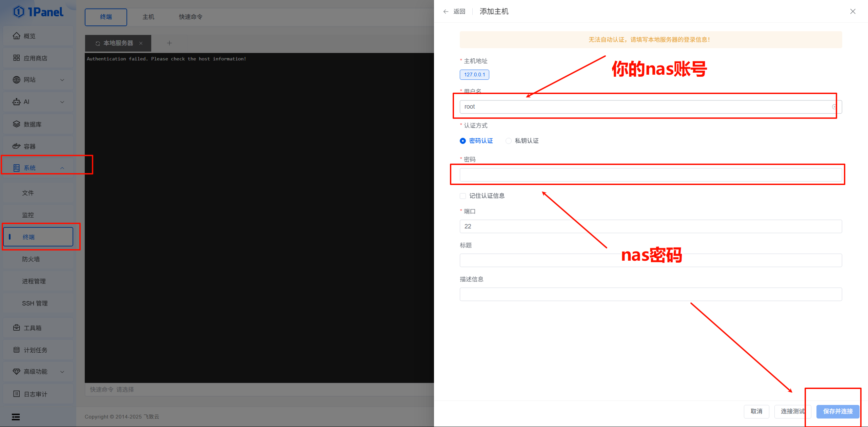
Task: Open 监控 in the system submenu
Action: (x=38, y=215)
